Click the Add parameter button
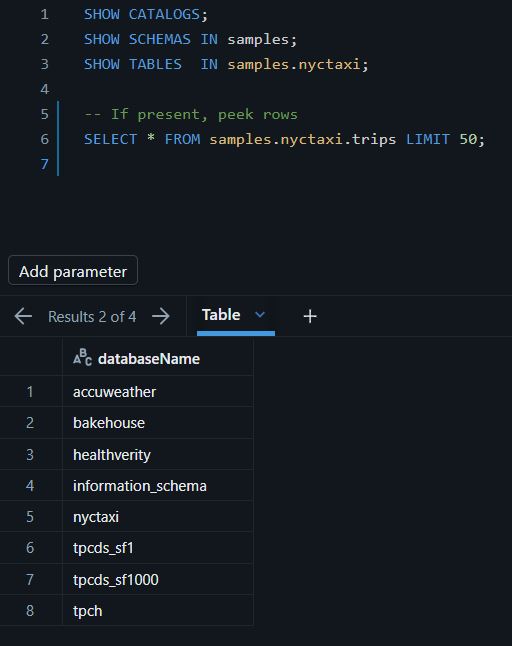Image resolution: width=512 pixels, height=646 pixels. click(x=73, y=270)
